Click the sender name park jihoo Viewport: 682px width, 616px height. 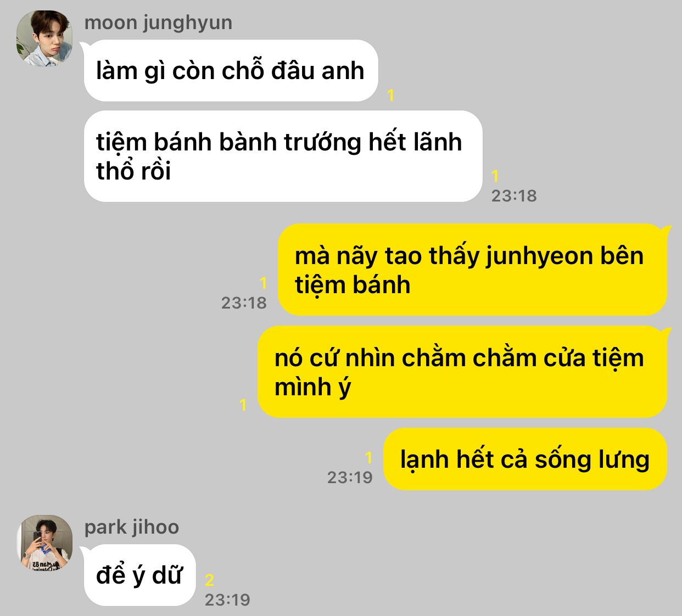click(132, 527)
